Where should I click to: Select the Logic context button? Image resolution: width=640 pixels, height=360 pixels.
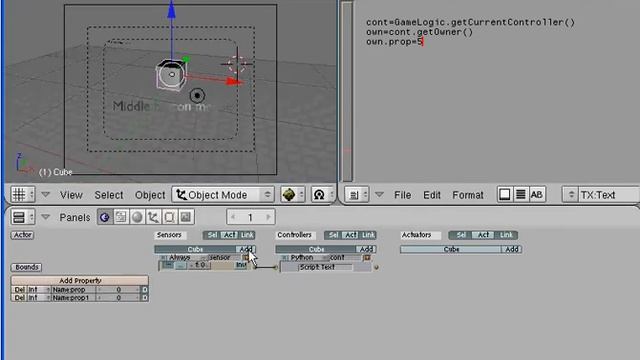point(105,217)
